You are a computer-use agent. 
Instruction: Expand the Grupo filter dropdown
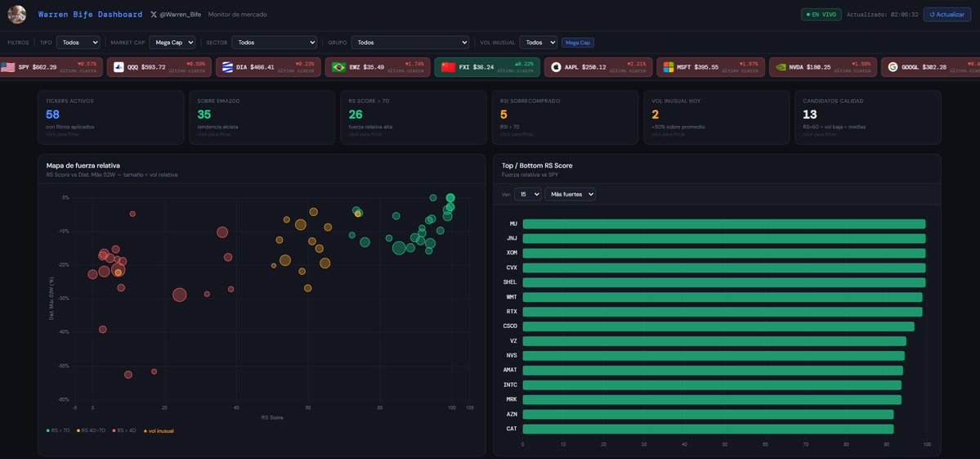[410, 43]
